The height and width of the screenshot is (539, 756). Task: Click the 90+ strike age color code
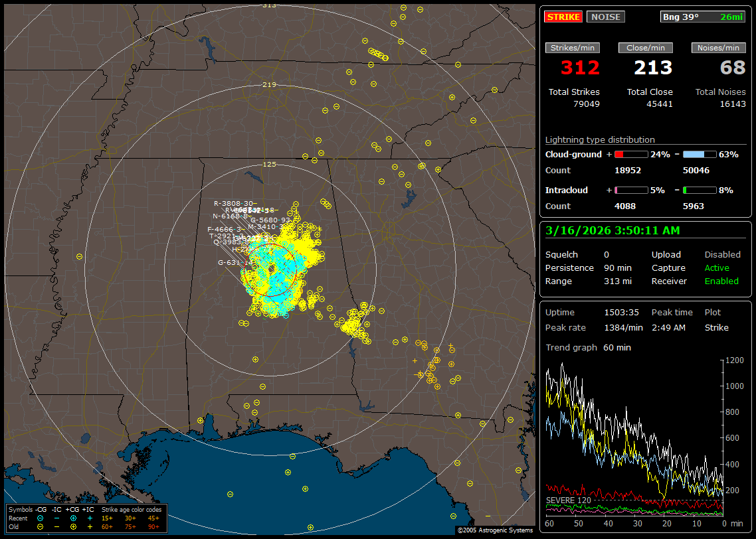coord(153,526)
